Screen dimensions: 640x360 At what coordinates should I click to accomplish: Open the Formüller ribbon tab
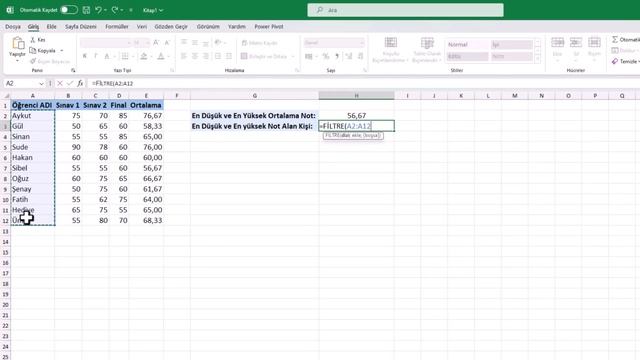click(117, 27)
